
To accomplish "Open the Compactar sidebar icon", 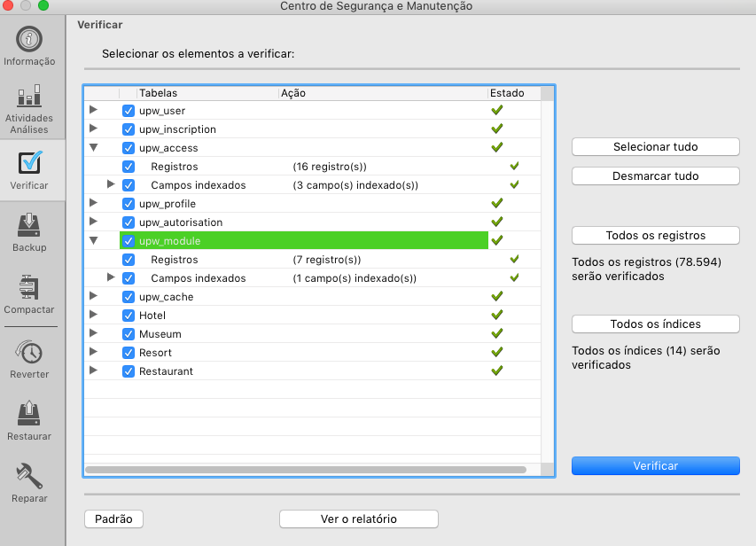I will point(29,288).
